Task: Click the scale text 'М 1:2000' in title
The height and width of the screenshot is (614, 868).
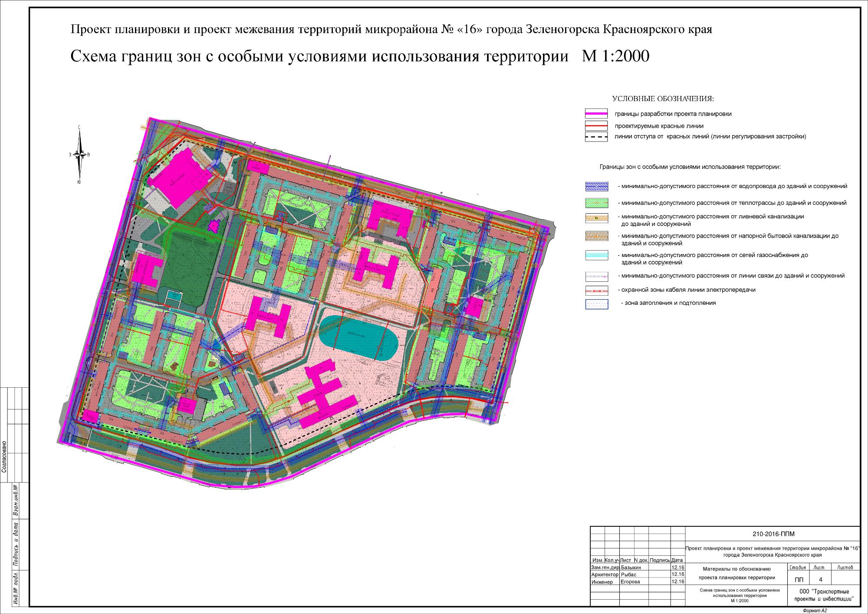Action: click(x=615, y=56)
